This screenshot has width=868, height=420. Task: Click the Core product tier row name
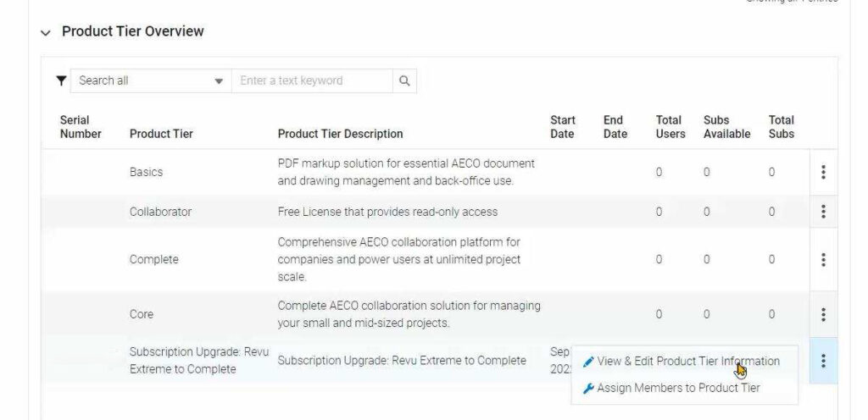point(142,314)
